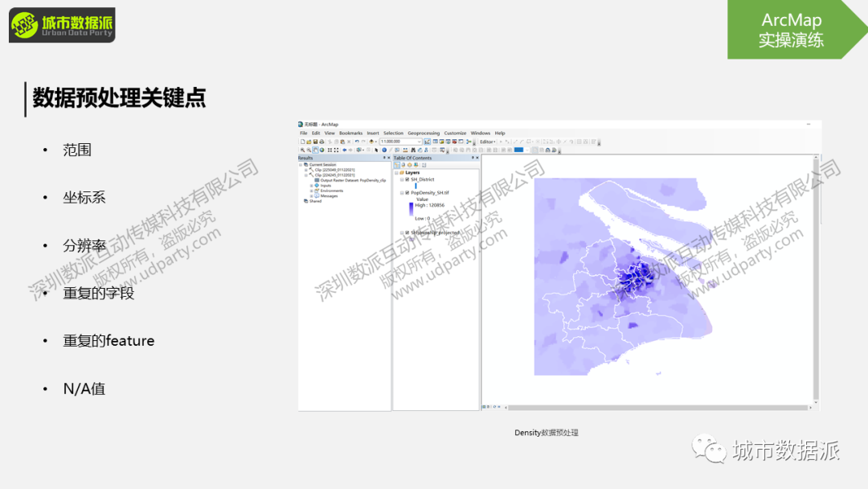Screen dimensions: 868x489
Task: Expand the Inputs node
Action: tap(312, 186)
